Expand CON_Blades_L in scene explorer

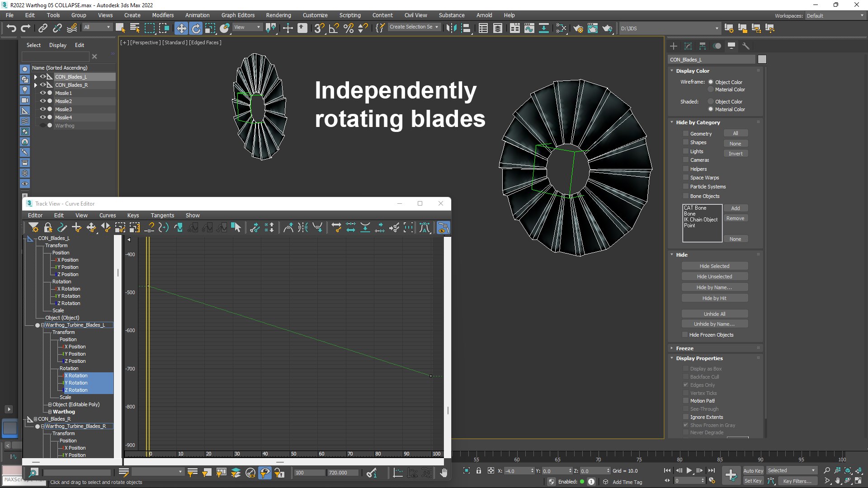[x=35, y=77]
